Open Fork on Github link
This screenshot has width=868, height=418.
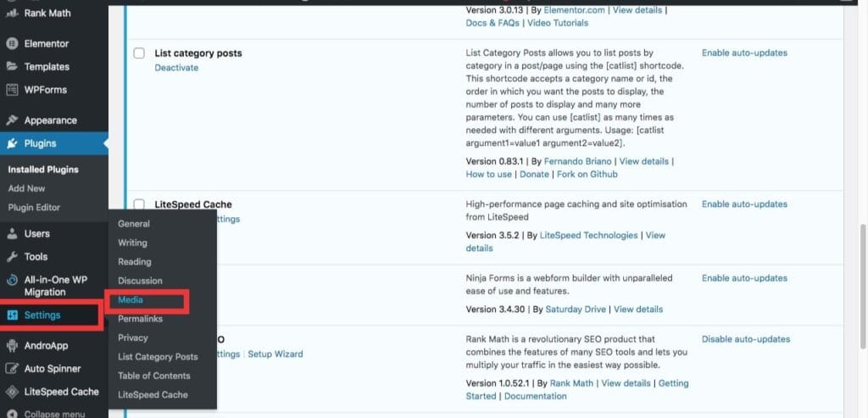587,174
